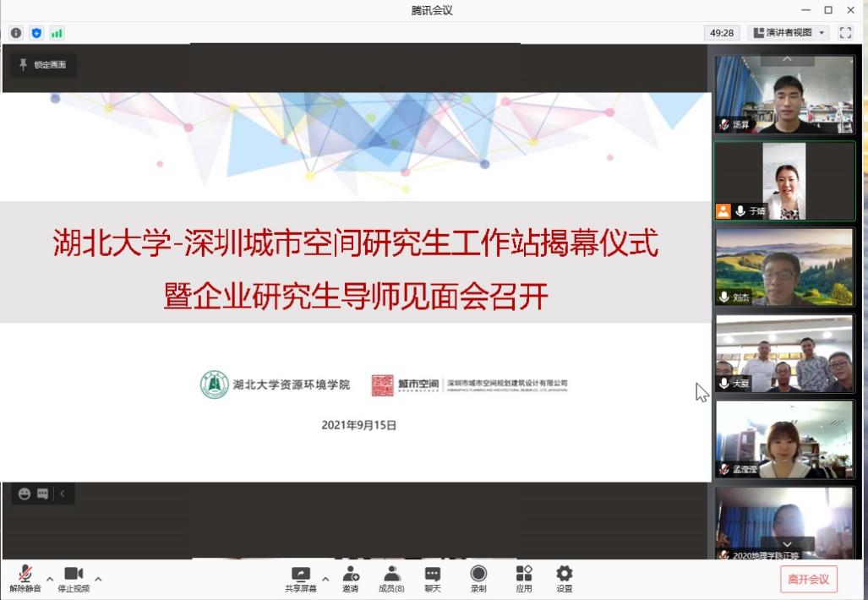Open 演讲者视图 view dropdown
Image resolution: width=868 pixels, height=600 pixels.
click(x=789, y=33)
